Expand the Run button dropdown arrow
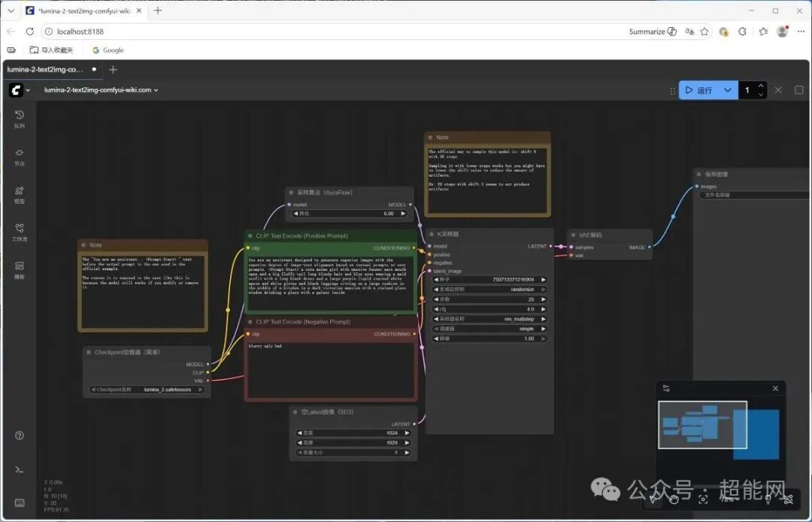 click(x=727, y=90)
